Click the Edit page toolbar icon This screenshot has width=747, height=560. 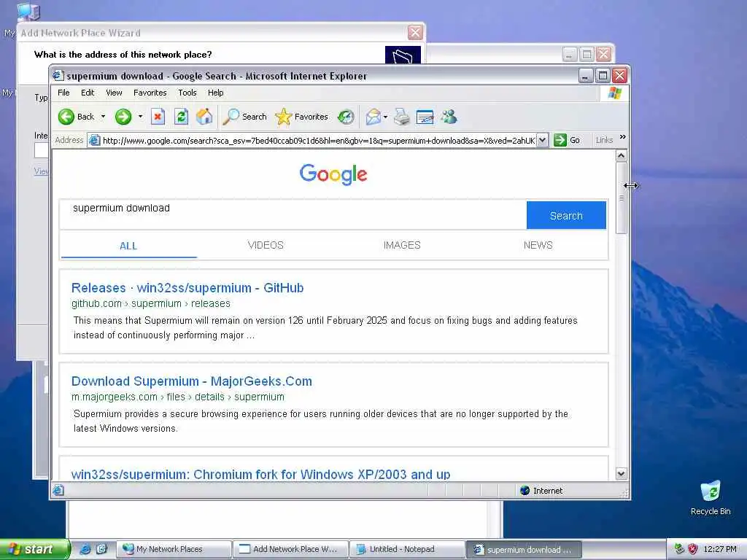pyautogui.click(x=425, y=117)
